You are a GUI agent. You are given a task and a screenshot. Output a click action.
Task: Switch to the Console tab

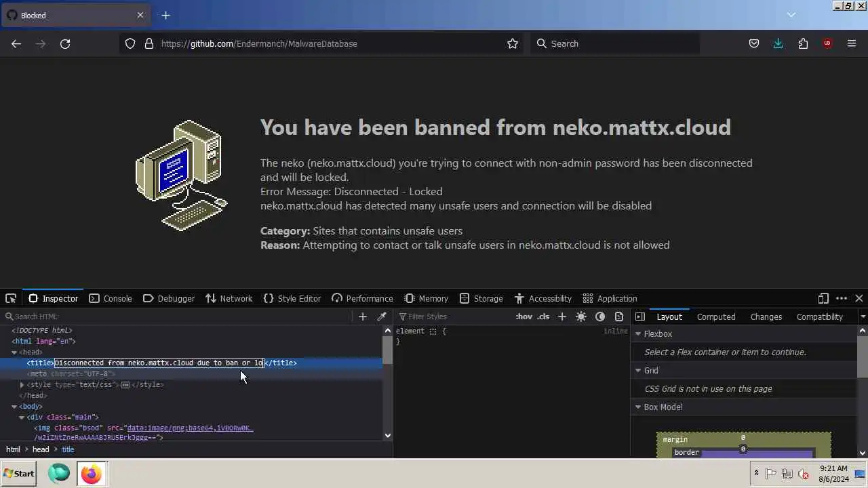point(111,298)
